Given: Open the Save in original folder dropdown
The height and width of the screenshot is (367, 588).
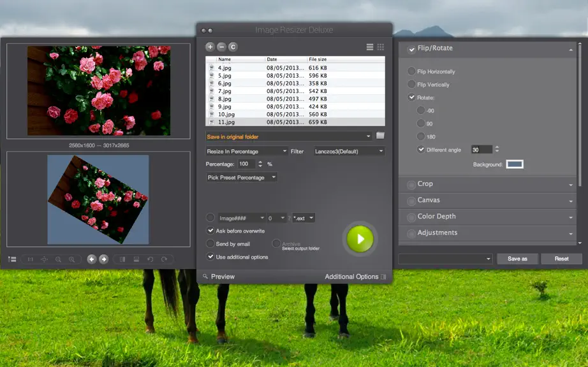Looking at the screenshot, I should pos(289,136).
